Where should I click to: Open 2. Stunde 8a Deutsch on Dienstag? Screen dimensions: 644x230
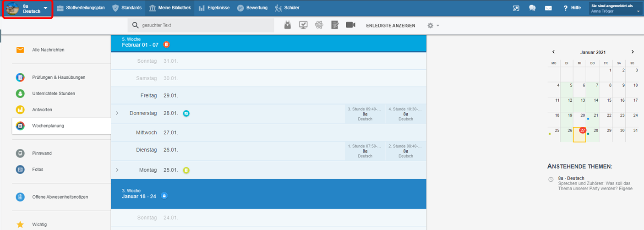(x=406, y=151)
